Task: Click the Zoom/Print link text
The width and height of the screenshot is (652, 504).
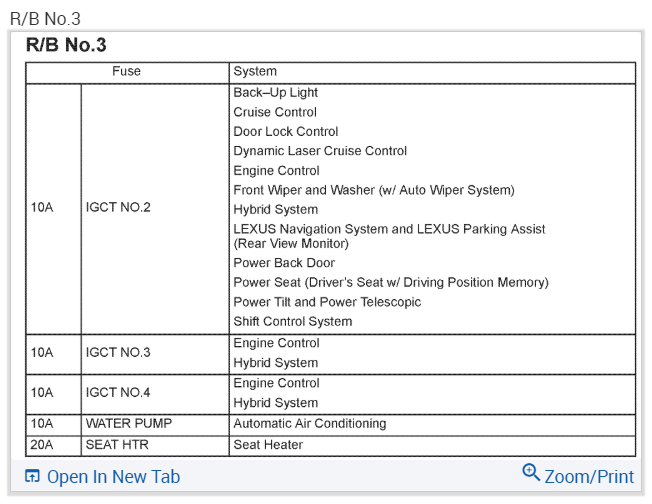Action: pyautogui.click(x=589, y=477)
